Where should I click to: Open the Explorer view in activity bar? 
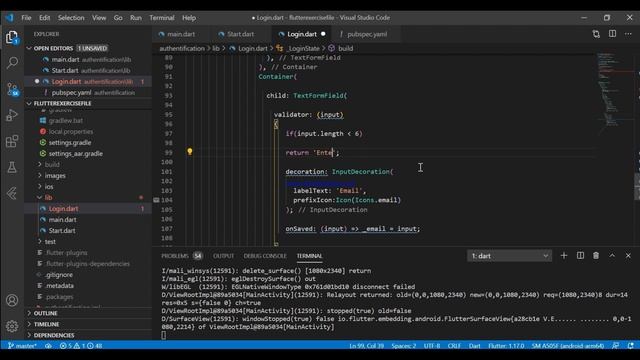tap(12, 38)
